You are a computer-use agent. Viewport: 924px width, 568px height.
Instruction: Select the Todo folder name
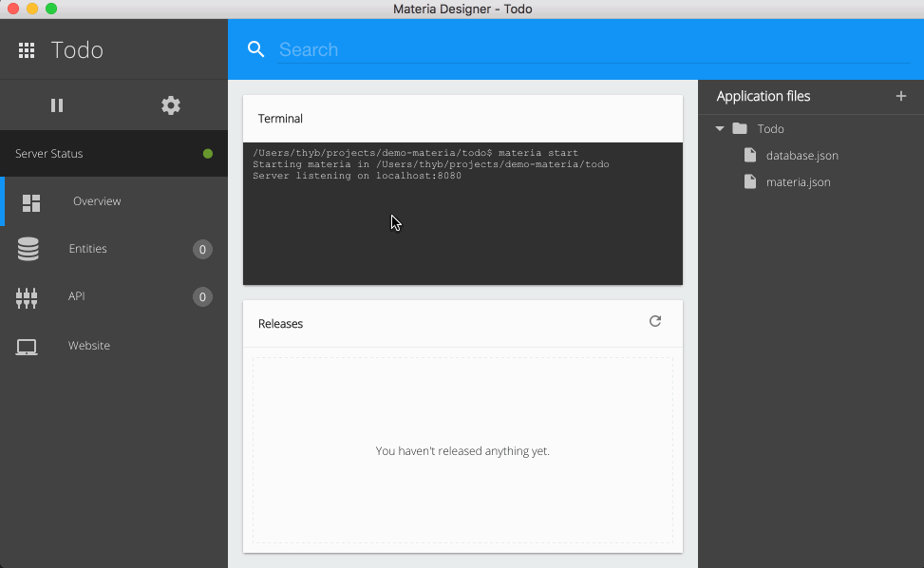tap(770, 128)
